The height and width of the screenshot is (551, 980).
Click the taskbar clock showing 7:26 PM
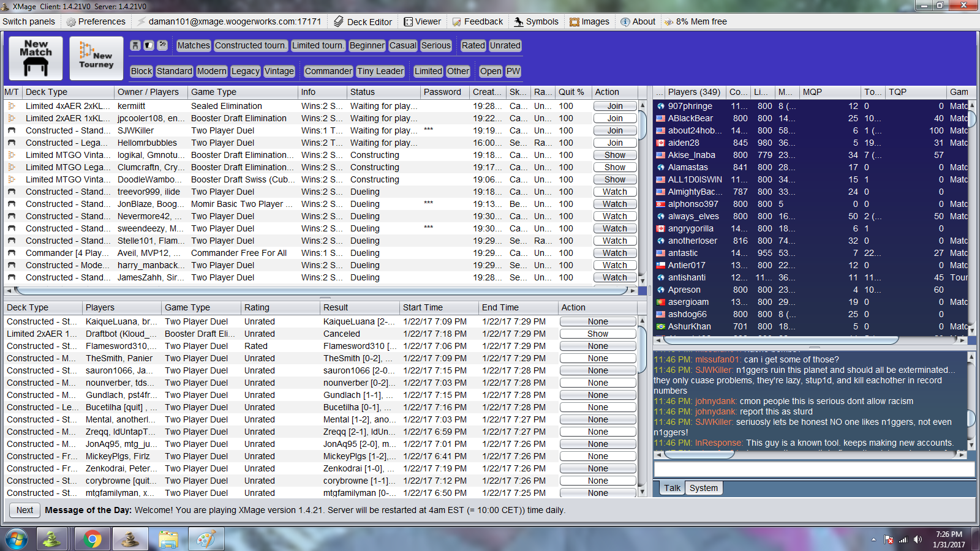pyautogui.click(x=949, y=539)
